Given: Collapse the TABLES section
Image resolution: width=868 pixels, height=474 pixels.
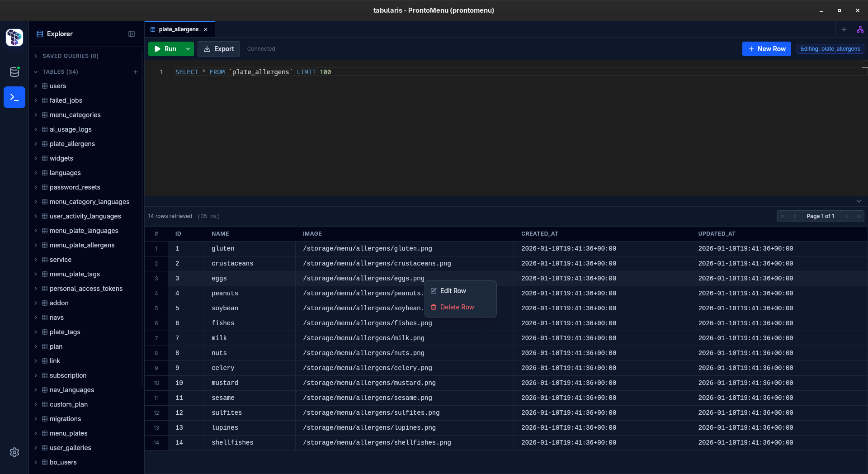Looking at the screenshot, I should pos(36,71).
